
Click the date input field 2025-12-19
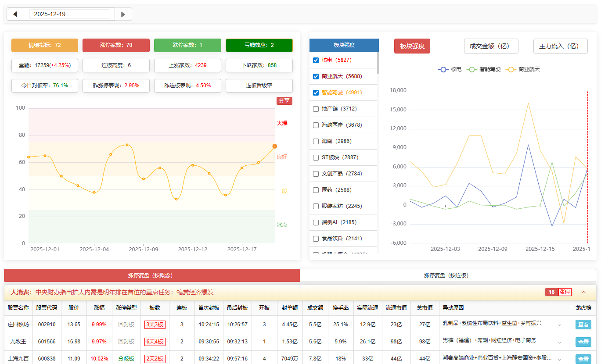coord(69,14)
